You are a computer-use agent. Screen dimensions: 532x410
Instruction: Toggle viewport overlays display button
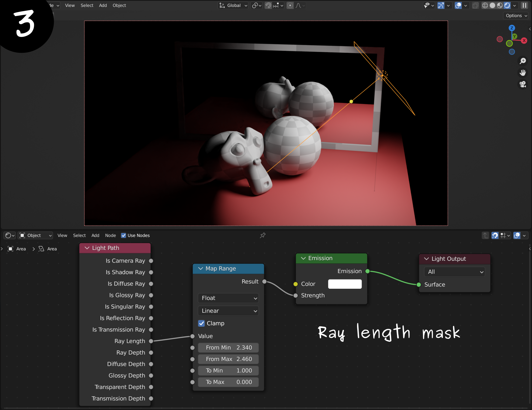[458, 5]
